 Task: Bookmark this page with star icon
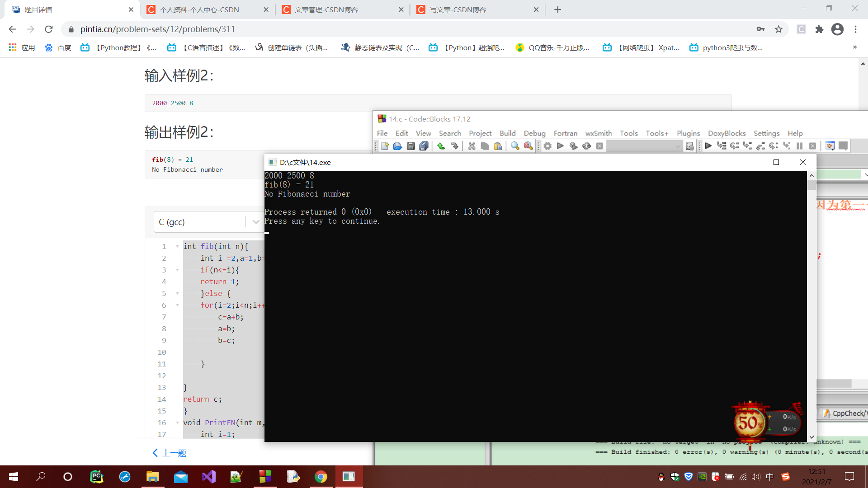778,29
